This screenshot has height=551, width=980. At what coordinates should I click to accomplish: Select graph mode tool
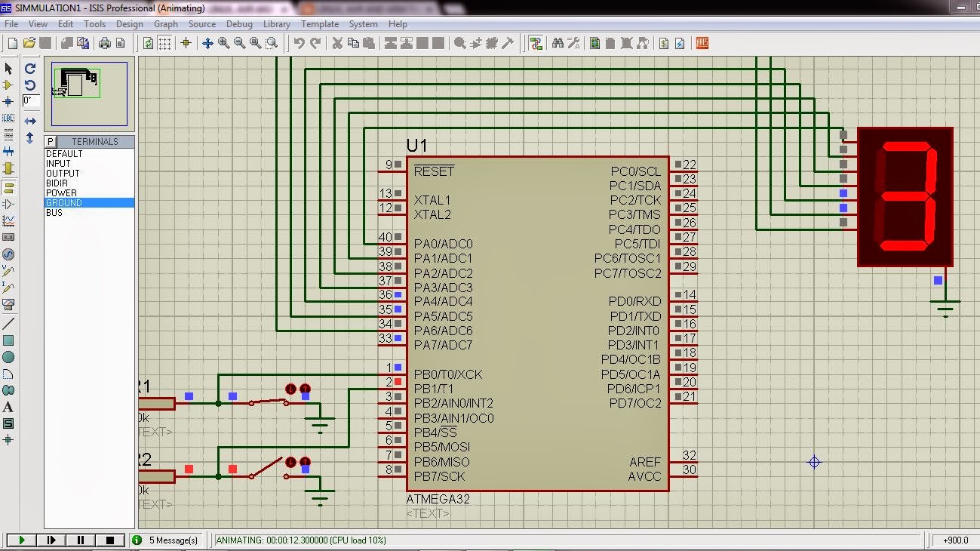tap(8, 220)
